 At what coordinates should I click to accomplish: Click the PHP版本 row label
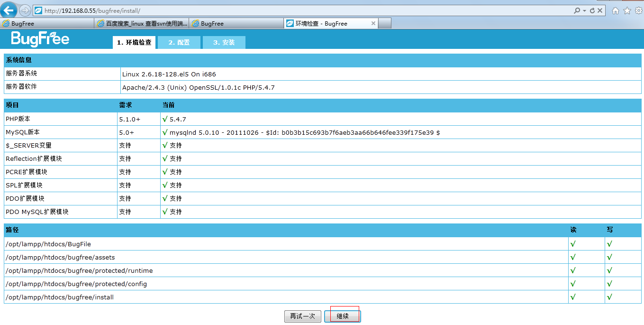(18, 119)
